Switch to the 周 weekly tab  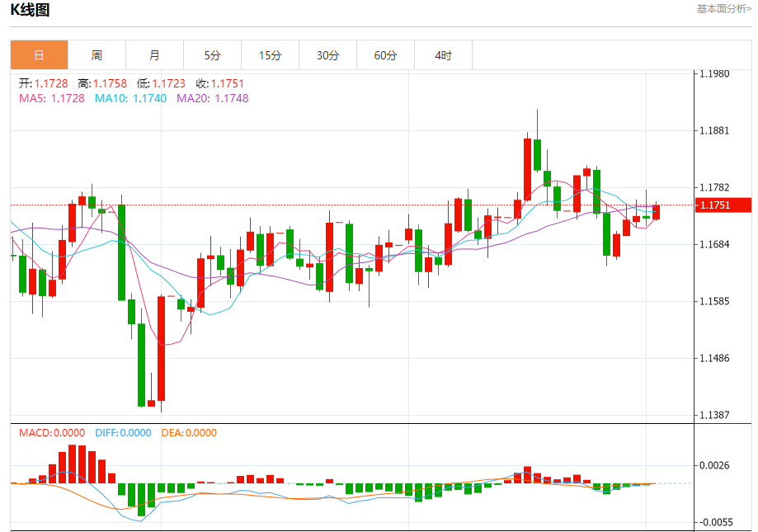tap(97, 55)
